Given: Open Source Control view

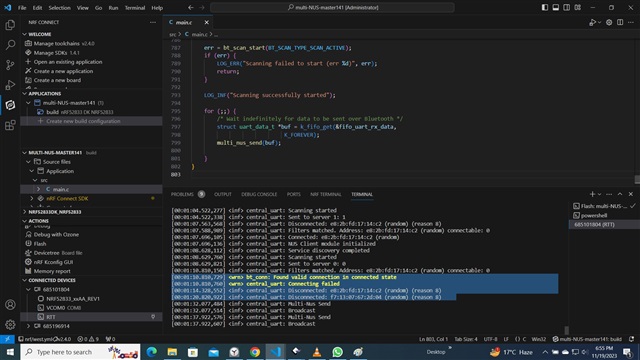Looking at the screenshot, I should click(10, 64).
